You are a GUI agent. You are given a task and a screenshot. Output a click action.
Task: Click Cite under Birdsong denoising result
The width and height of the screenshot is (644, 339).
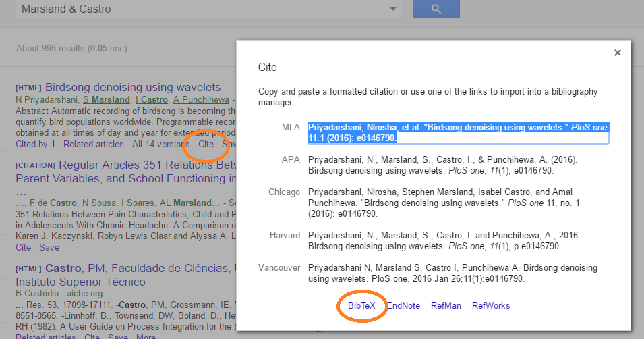(206, 145)
